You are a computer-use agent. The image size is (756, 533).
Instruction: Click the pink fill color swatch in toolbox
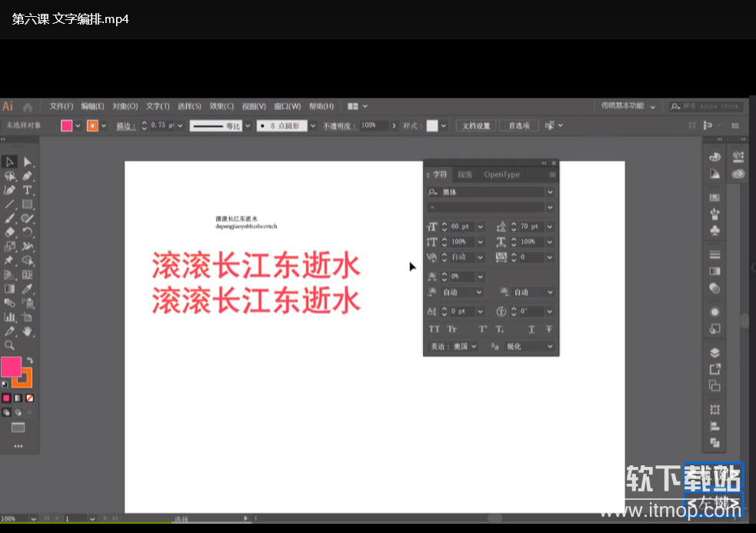click(x=11, y=367)
